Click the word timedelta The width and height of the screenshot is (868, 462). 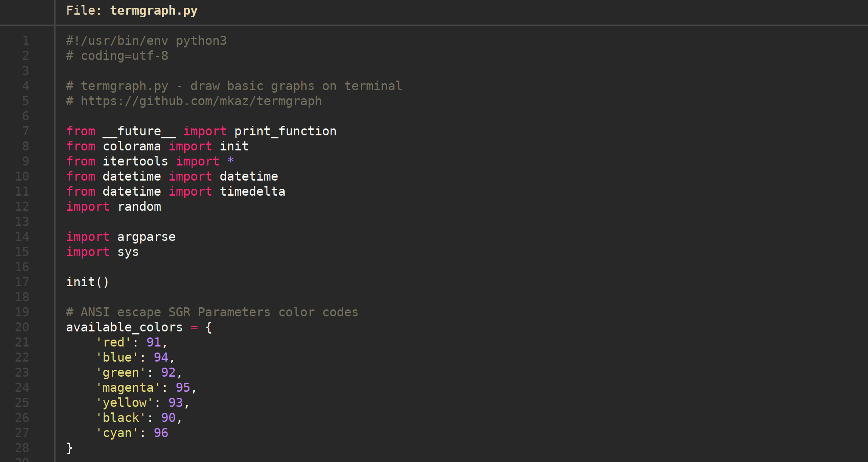click(x=252, y=191)
